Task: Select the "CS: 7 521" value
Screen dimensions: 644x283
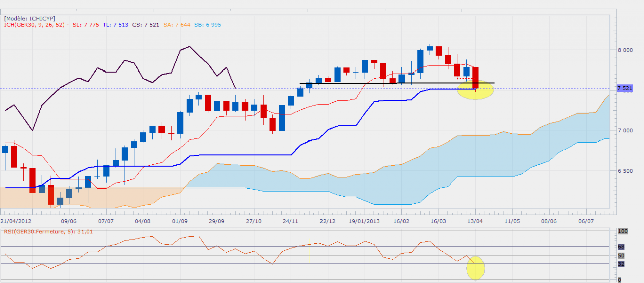Action: 146,24
